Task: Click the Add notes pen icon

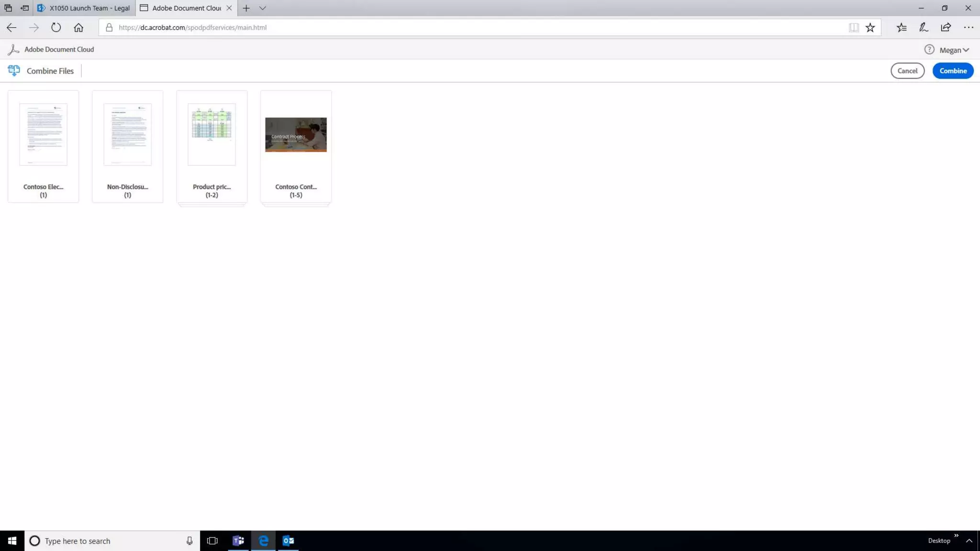Action: coord(924,27)
